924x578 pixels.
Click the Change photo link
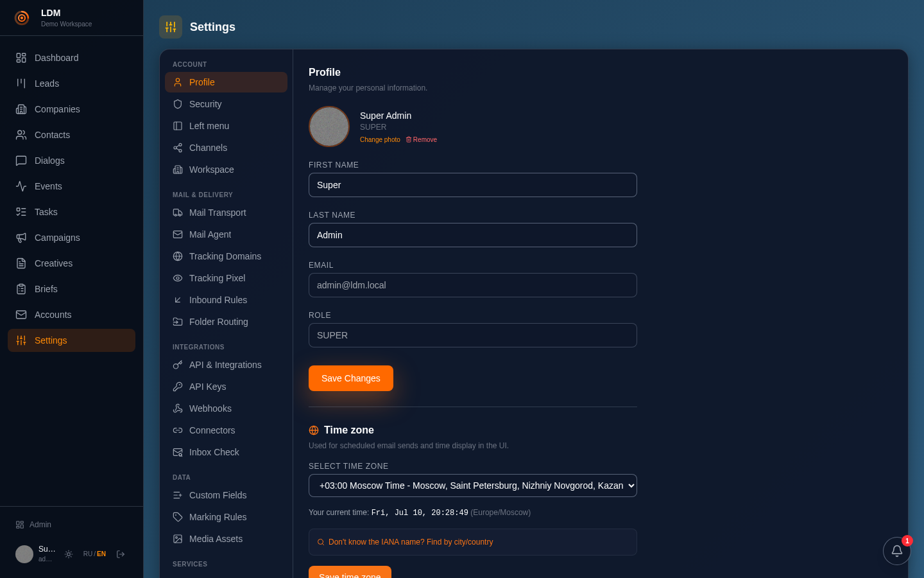(x=380, y=139)
